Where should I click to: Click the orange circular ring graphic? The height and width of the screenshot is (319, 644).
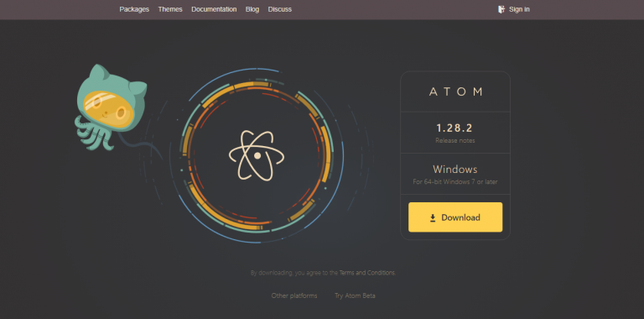[257, 155]
